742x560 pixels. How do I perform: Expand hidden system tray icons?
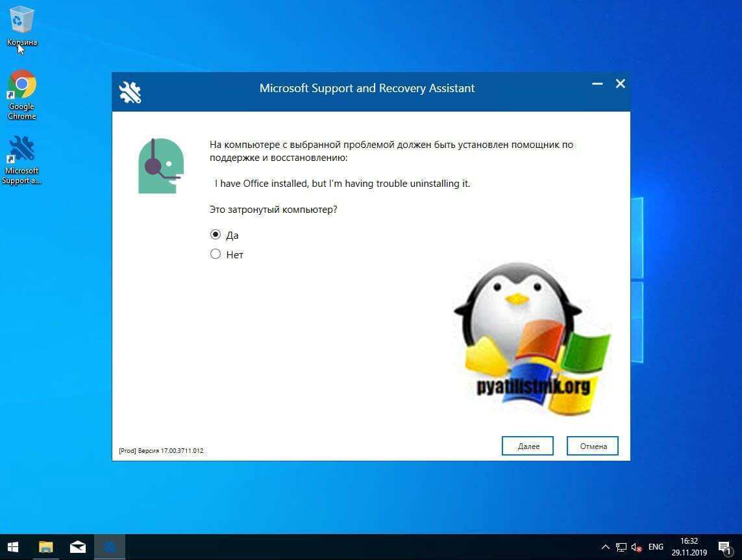pos(605,547)
